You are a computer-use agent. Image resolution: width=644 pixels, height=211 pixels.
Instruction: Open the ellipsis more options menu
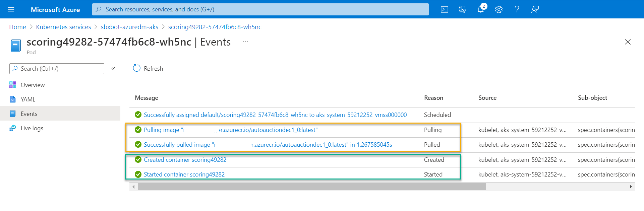click(x=245, y=42)
